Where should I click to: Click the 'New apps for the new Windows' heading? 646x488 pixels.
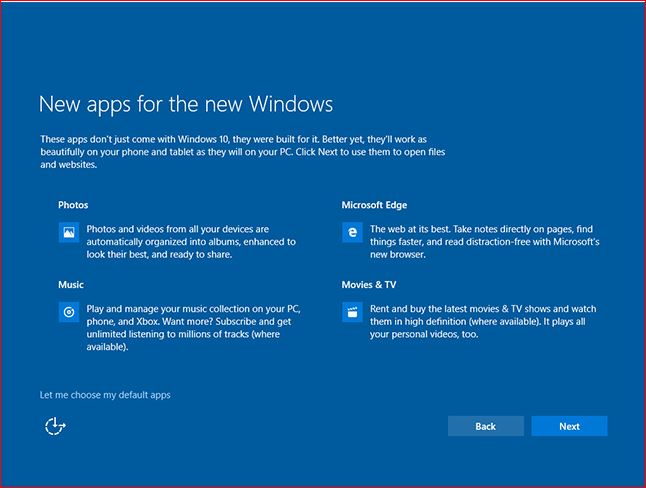coord(186,105)
